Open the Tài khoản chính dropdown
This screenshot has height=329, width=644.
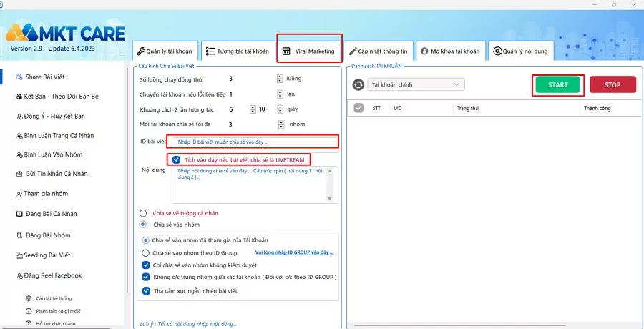(x=416, y=84)
